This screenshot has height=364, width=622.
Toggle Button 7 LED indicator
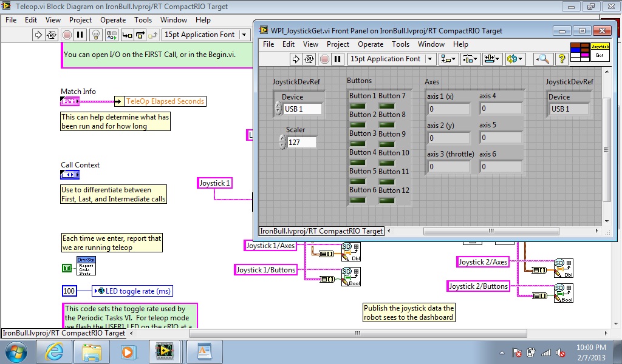click(387, 106)
